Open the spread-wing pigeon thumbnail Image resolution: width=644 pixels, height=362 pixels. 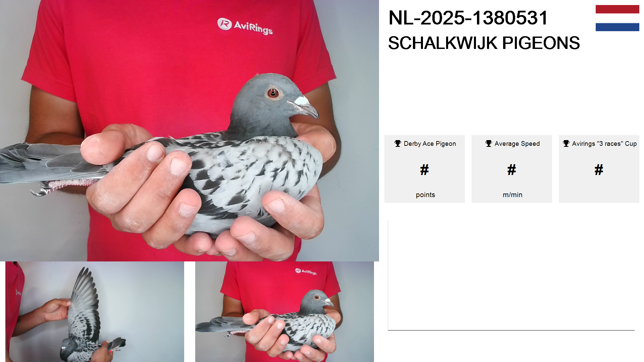point(95,312)
